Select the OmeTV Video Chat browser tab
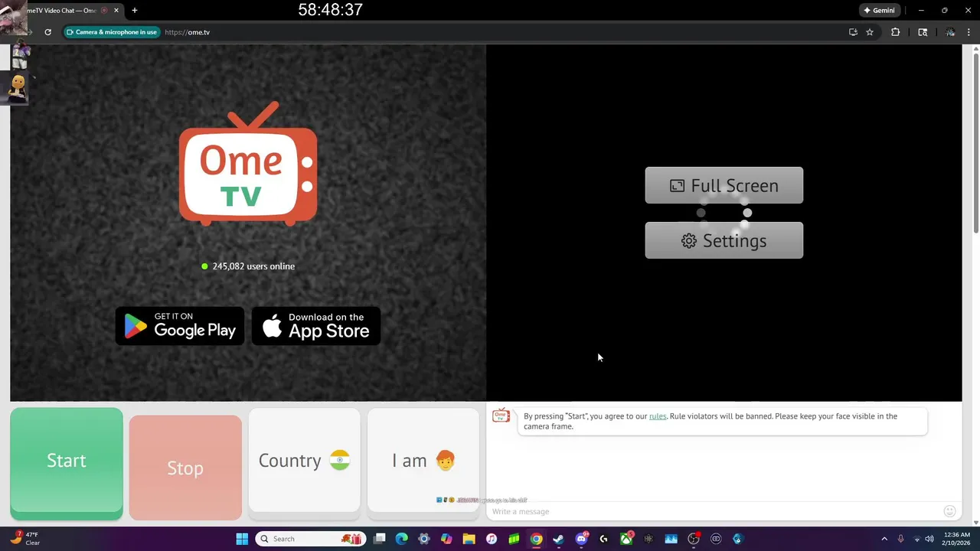Screen dimensions: 980x551 click(65, 11)
